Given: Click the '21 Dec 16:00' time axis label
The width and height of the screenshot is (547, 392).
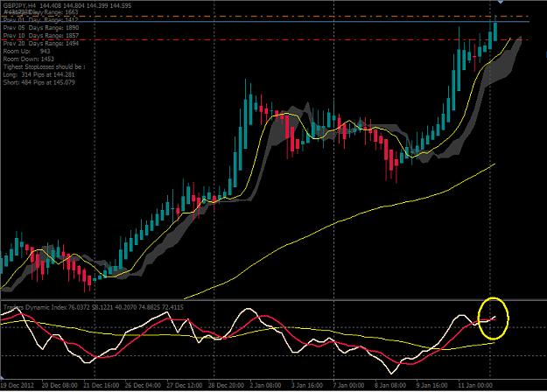Looking at the screenshot, I should tap(101, 385).
